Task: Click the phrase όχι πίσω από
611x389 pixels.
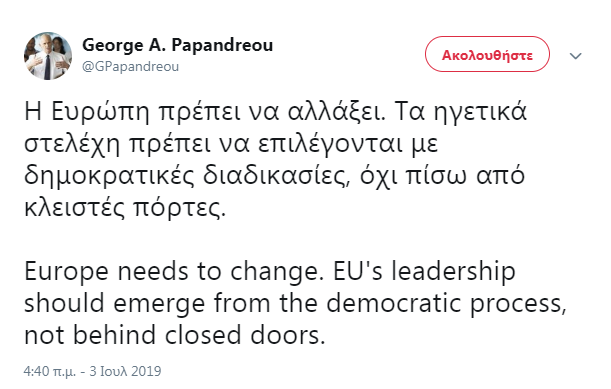Action: tap(442, 177)
